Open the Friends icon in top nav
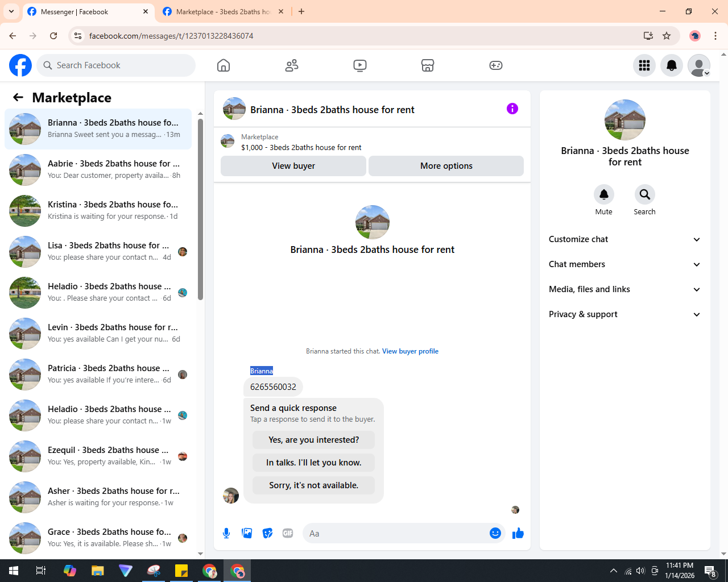The width and height of the screenshot is (728, 582). click(x=292, y=65)
